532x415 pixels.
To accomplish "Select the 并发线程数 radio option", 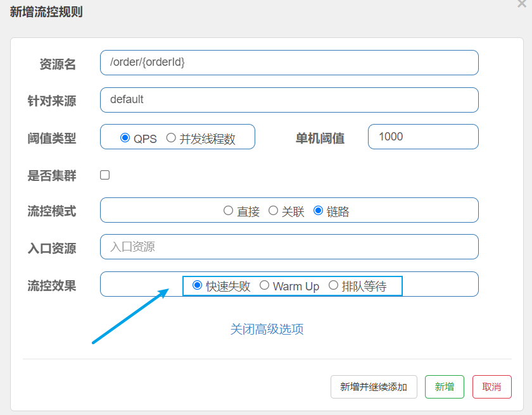I will 171,138.
